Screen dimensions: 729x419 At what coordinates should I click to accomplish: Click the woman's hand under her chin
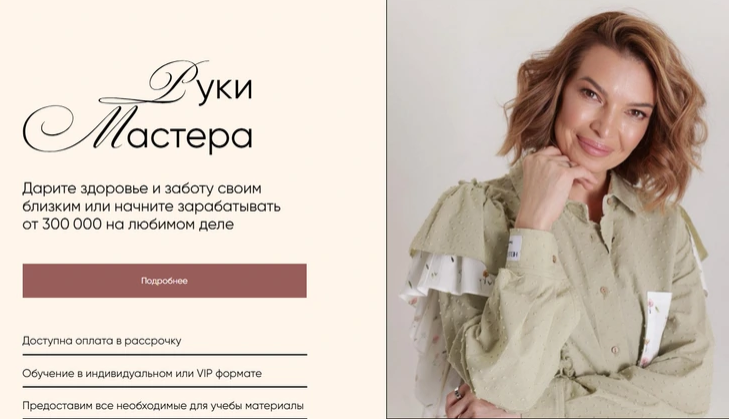(x=551, y=179)
